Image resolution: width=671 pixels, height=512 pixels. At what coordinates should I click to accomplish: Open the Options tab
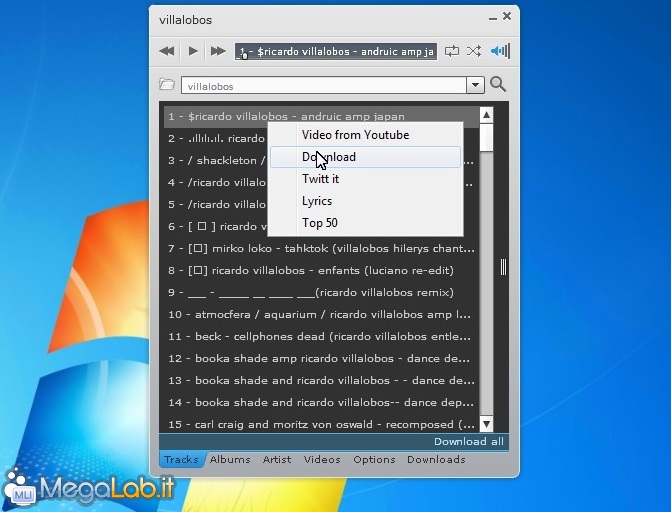point(374,459)
